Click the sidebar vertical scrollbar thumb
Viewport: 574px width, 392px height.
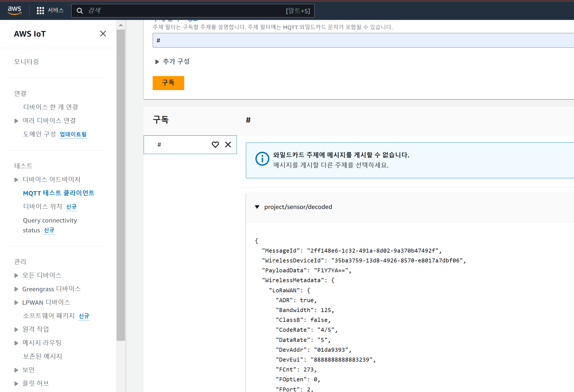[x=121, y=185]
